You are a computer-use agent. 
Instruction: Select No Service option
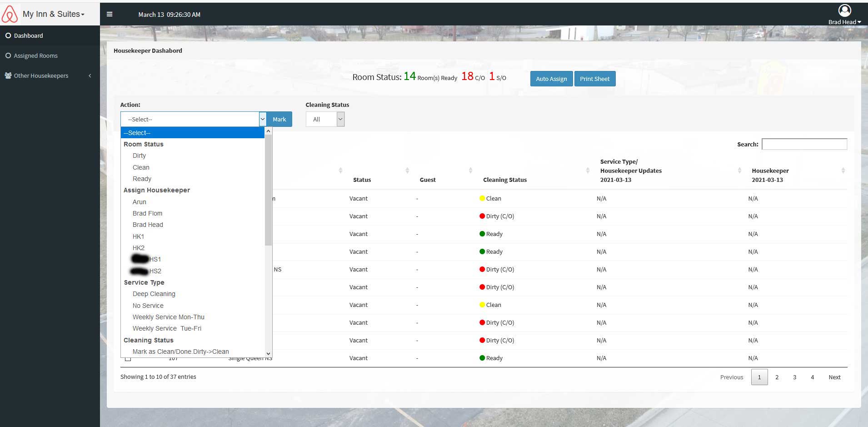tap(148, 306)
